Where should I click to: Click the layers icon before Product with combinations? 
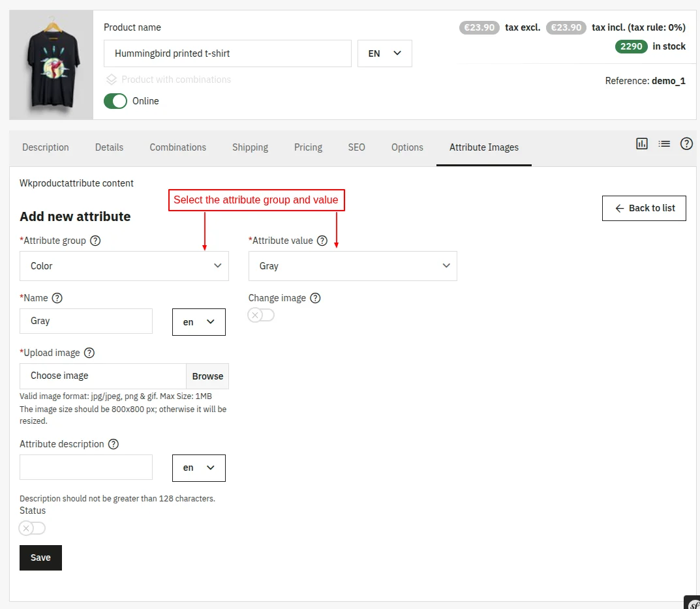[x=111, y=79]
